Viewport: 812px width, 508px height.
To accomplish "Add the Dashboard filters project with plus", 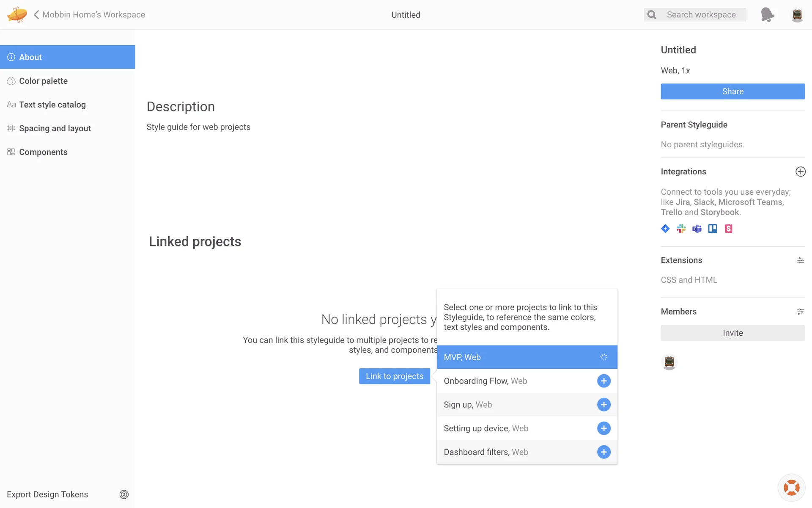I will coord(604,452).
